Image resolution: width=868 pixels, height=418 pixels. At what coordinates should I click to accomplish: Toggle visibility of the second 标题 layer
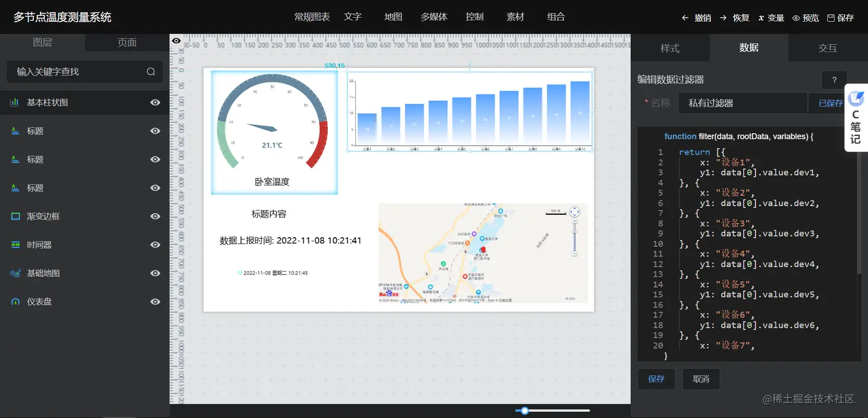click(155, 159)
